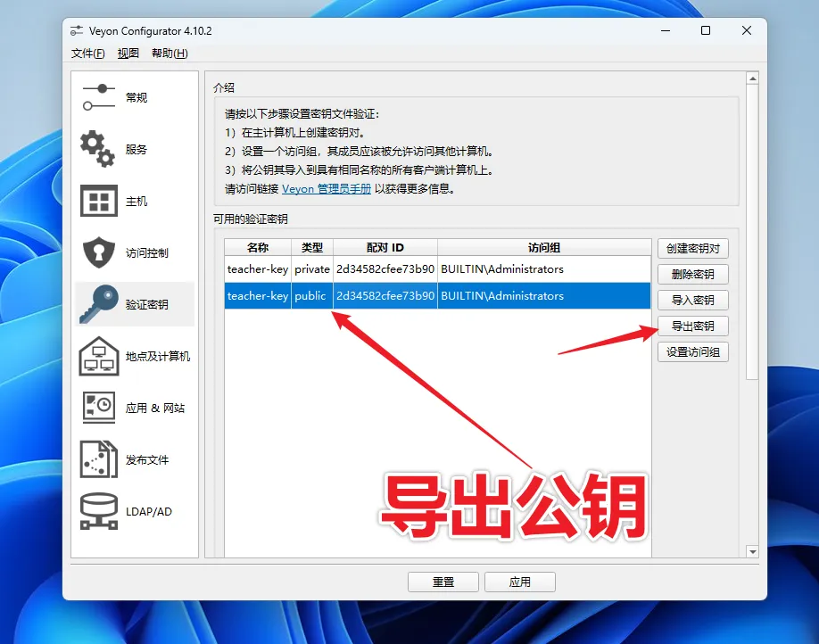Open 访问控制 access control shield icon

click(99, 252)
